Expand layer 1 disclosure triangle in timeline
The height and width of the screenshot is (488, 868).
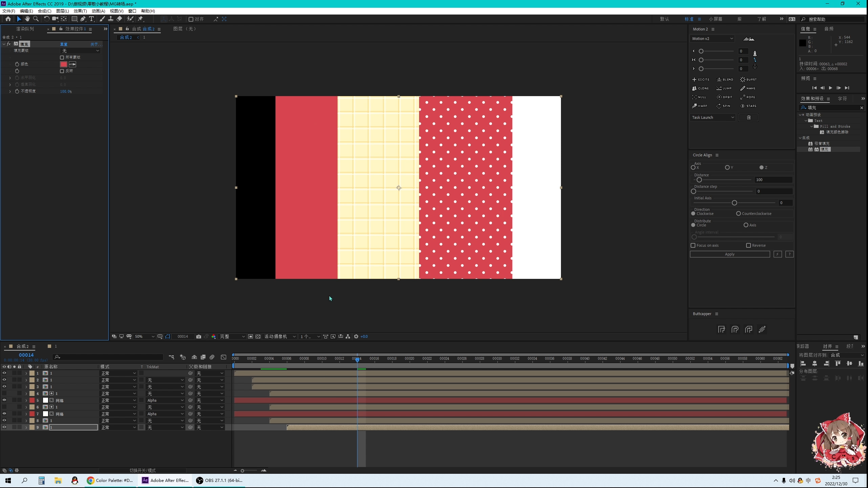[26, 373]
